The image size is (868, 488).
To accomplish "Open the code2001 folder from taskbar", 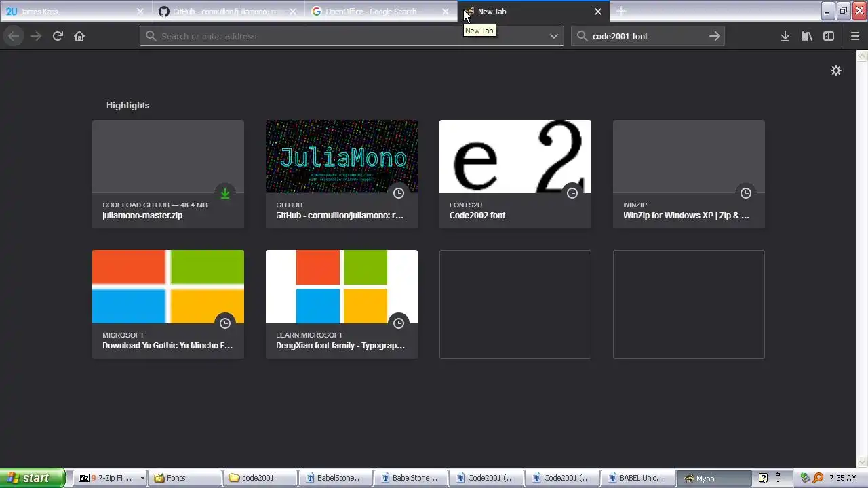I will (260, 478).
